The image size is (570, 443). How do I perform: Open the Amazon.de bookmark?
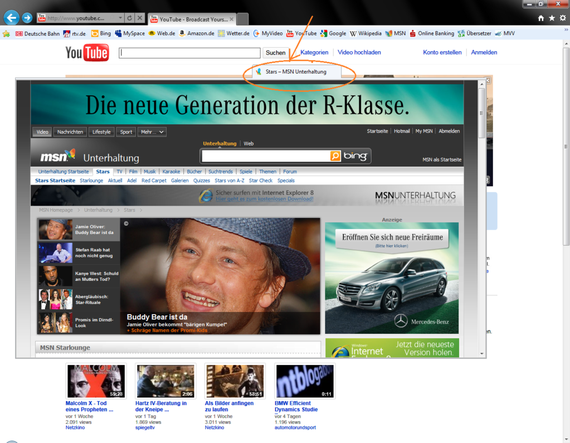[x=197, y=33]
